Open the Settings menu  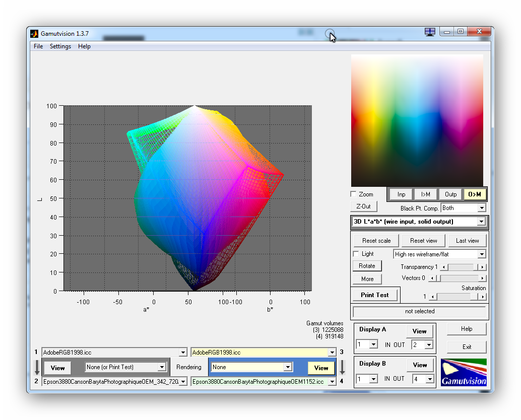coord(60,46)
